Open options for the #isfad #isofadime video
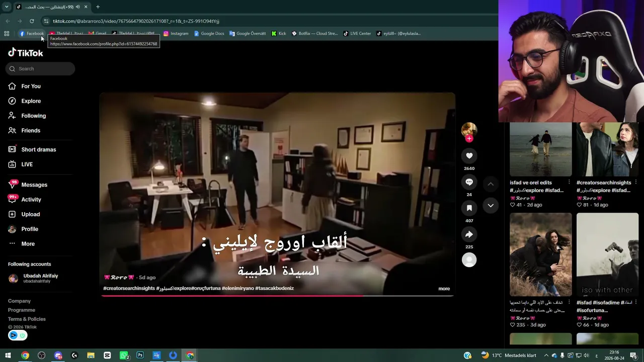 636,302
